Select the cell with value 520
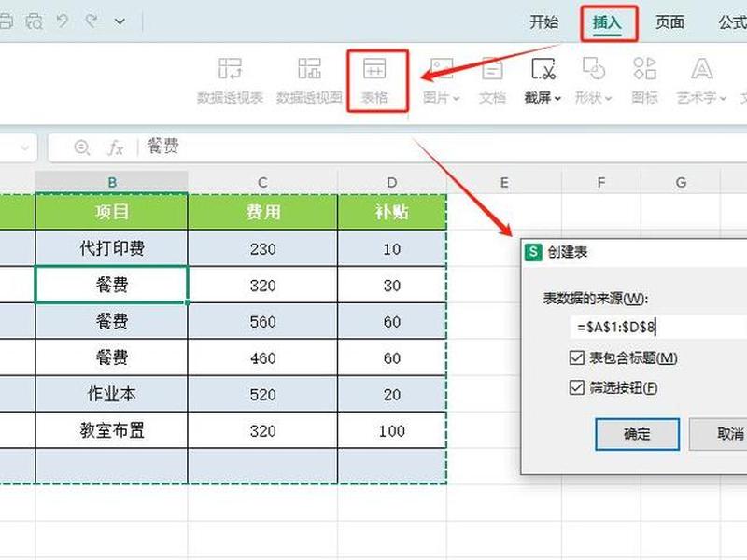The image size is (747, 560). pos(262,394)
